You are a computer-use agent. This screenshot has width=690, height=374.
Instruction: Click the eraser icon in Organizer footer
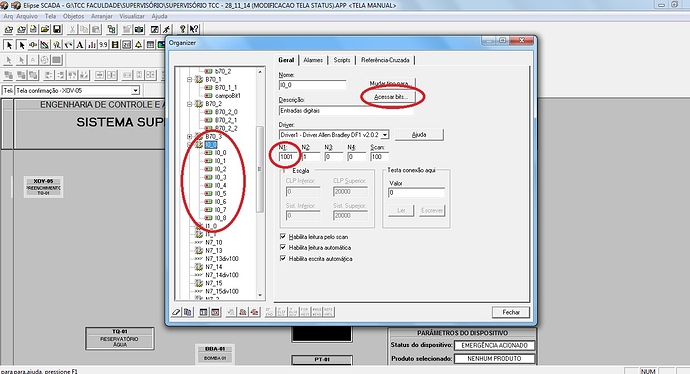(176, 312)
